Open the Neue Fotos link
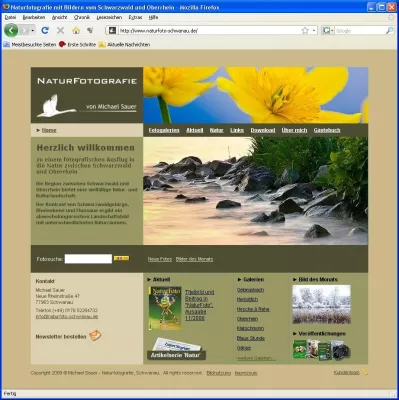This screenshot has width=399, height=400. [160, 259]
